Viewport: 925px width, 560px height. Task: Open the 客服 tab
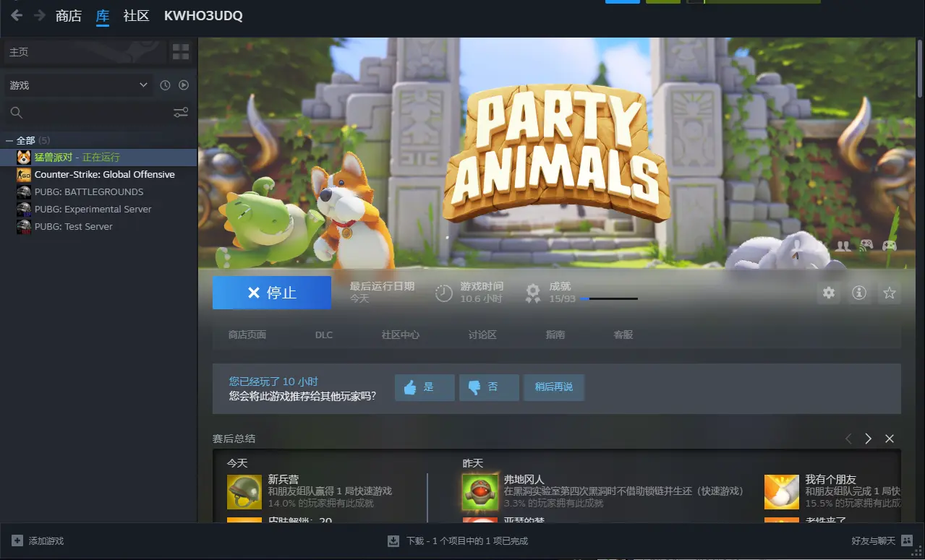(x=623, y=335)
